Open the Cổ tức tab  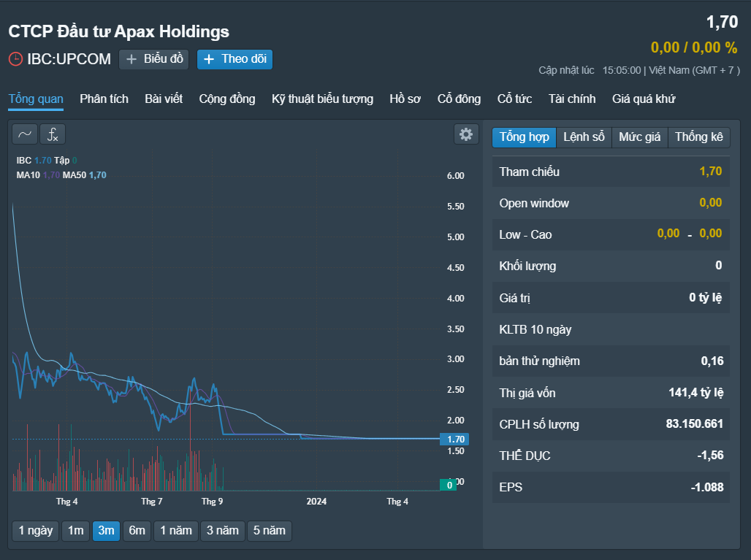click(514, 99)
